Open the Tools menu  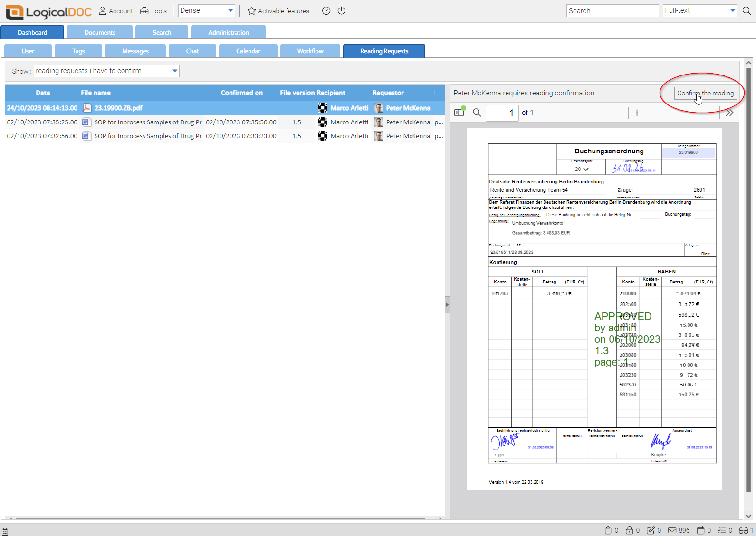point(153,11)
